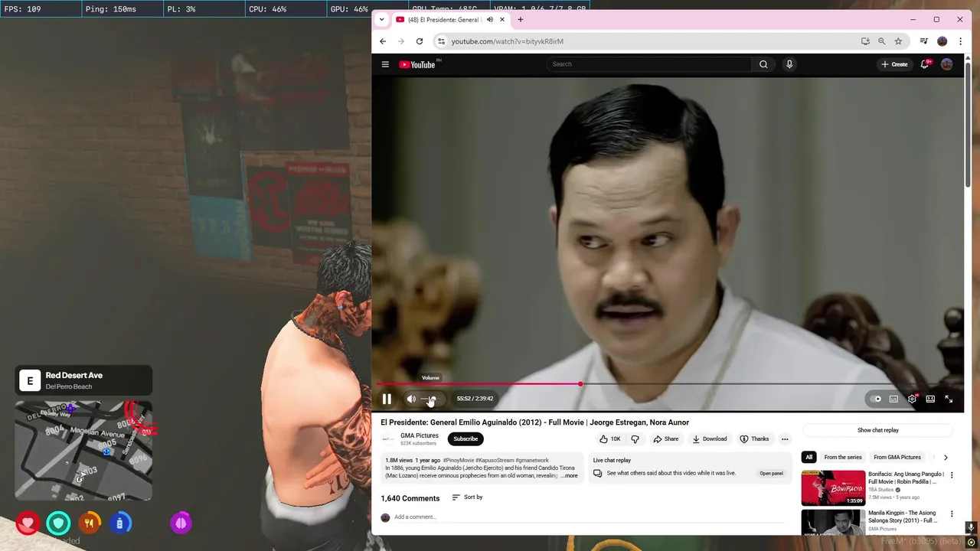980x551 pixels.
Task: Click the Thanks button
Action: click(x=754, y=439)
